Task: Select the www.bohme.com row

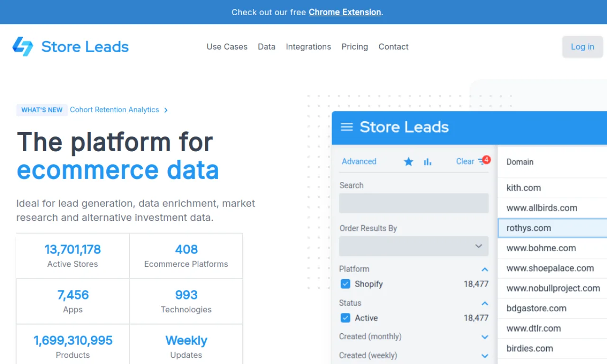Action: pos(552,248)
